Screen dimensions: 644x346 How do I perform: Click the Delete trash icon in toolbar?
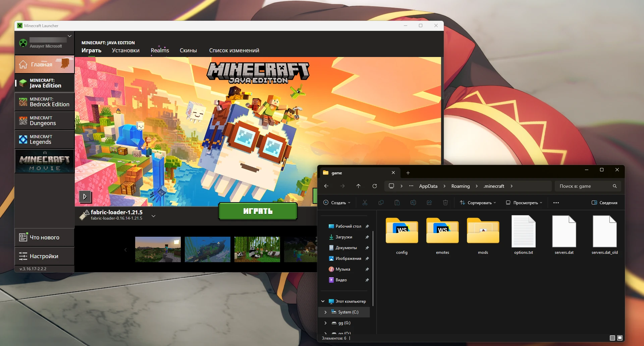(x=445, y=203)
